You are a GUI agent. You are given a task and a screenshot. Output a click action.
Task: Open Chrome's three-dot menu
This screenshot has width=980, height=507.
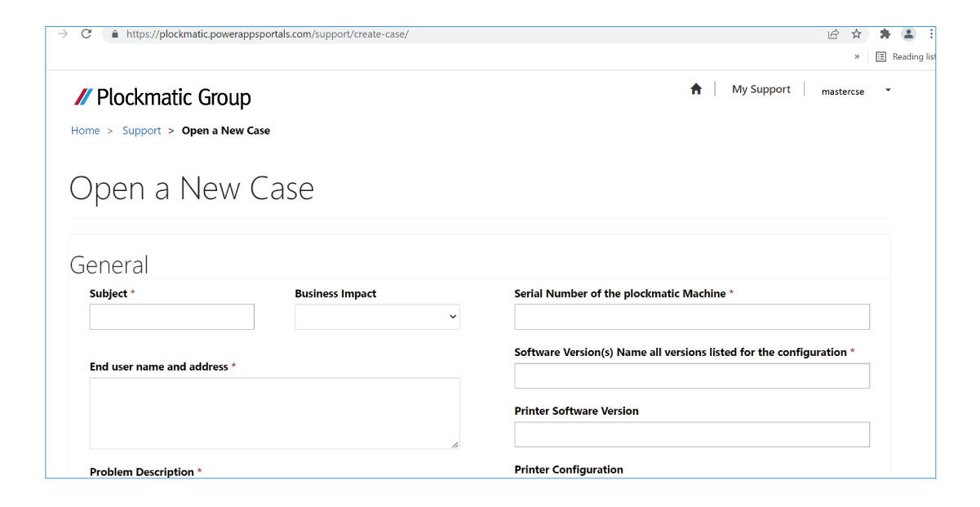tap(930, 34)
